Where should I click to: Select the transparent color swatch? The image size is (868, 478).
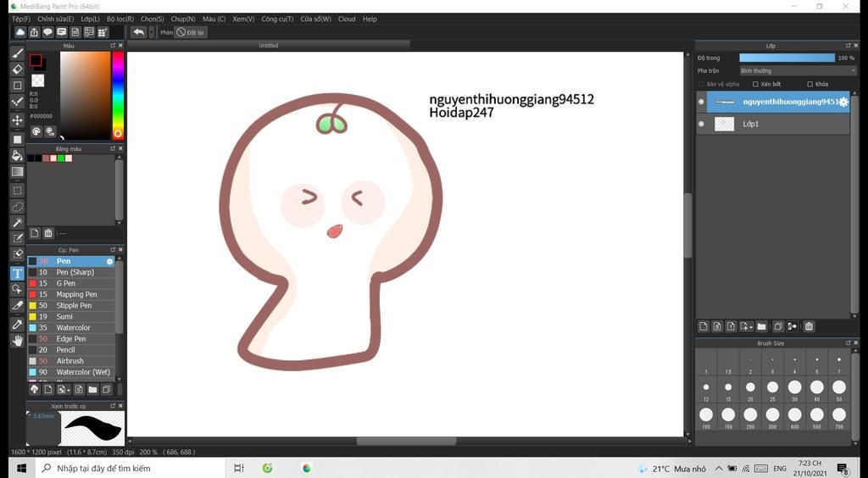click(x=37, y=81)
